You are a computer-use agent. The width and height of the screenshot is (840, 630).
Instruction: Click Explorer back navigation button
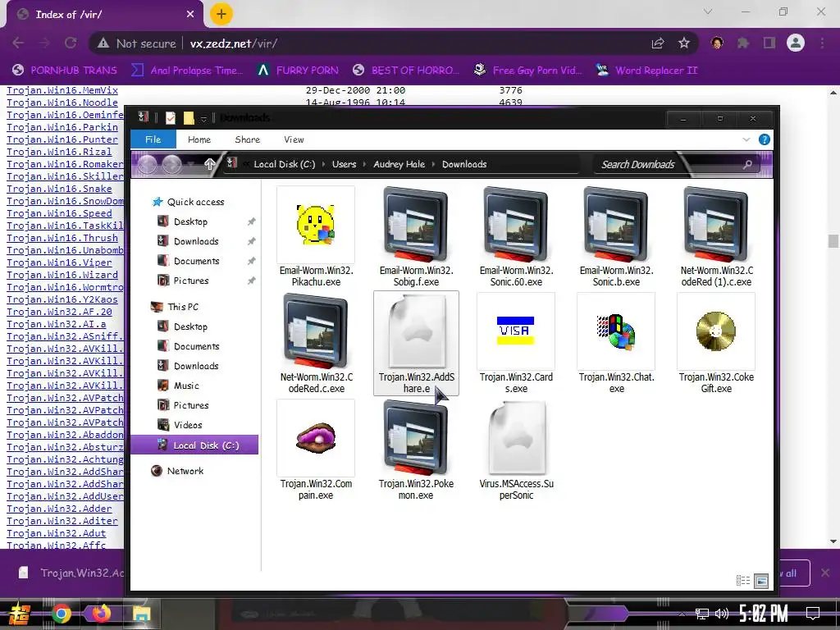(148, 164)
